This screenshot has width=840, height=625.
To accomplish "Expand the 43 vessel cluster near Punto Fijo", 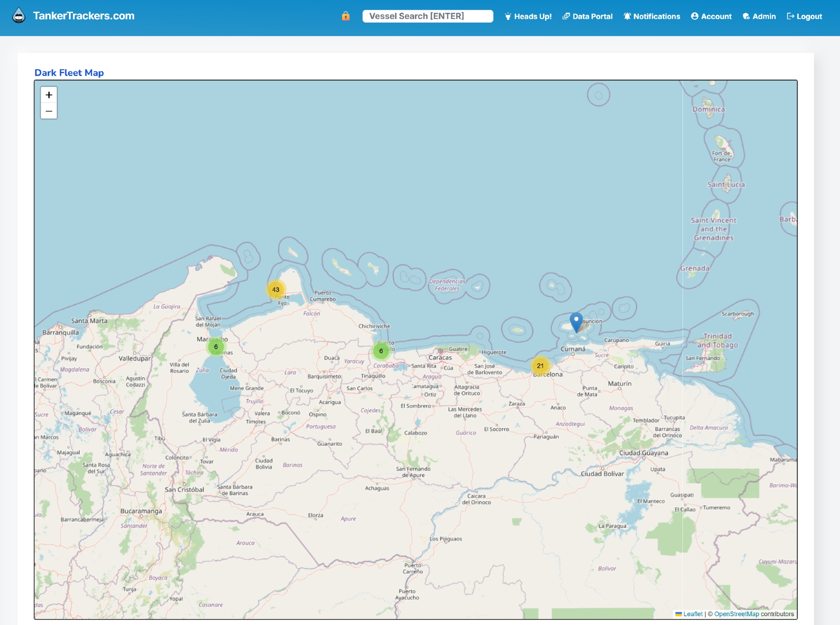I will point(276,289).
